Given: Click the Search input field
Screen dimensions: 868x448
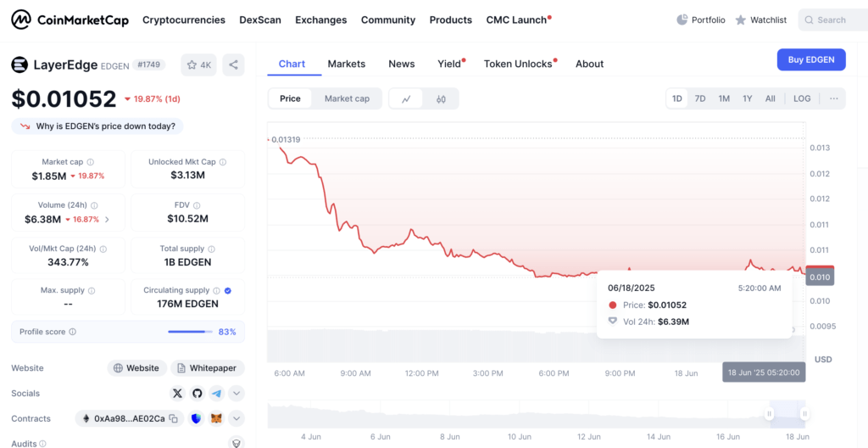Looking at the screenshot, I should click(x=833, y=20).
